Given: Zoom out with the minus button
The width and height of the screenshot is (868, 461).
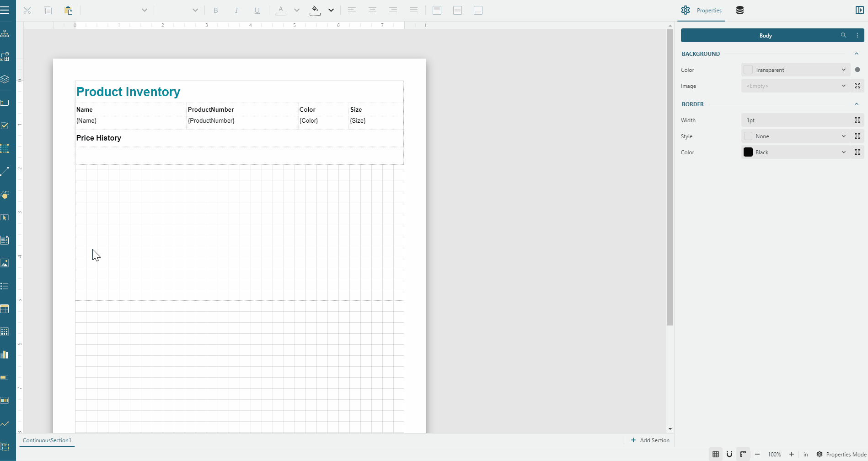Looking at the screenshot, I should (757, 454).
